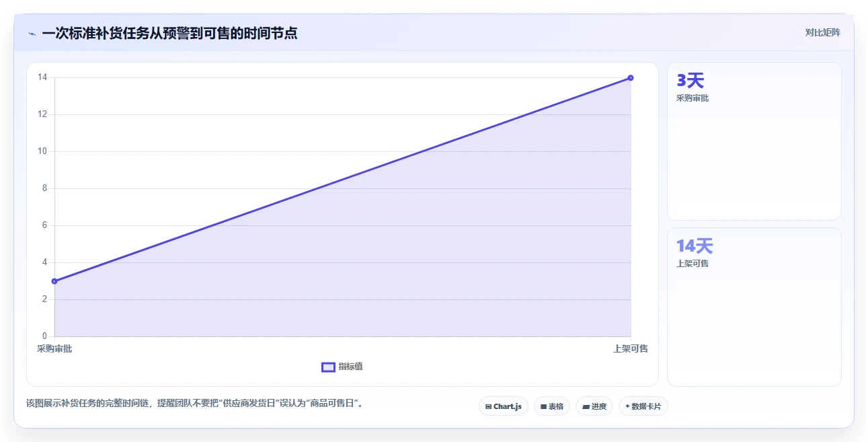Click the chart title 一次标准补货任务从预警到可售的时间节点
Image resolution: width=868 pixels, height=442 pixels.
[169, 33]
